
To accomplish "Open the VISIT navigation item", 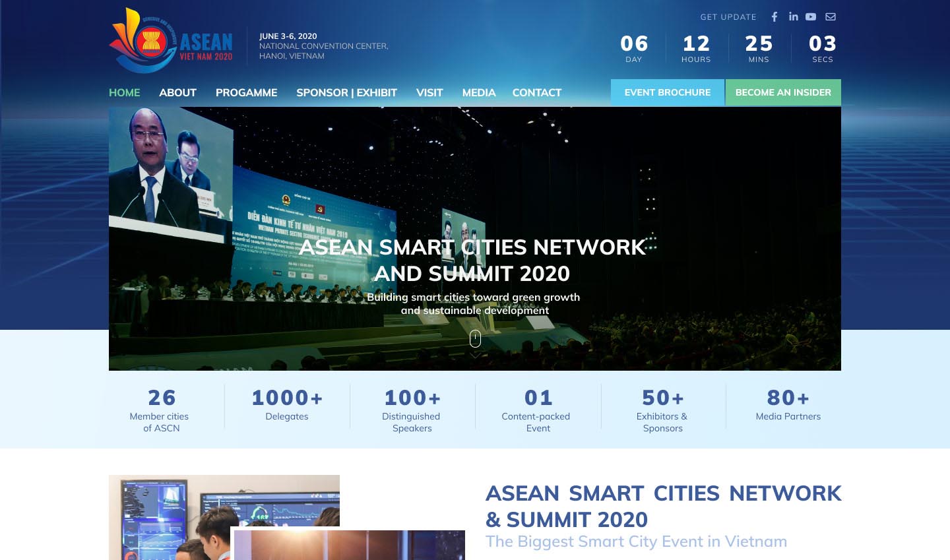I will [429, 93].
